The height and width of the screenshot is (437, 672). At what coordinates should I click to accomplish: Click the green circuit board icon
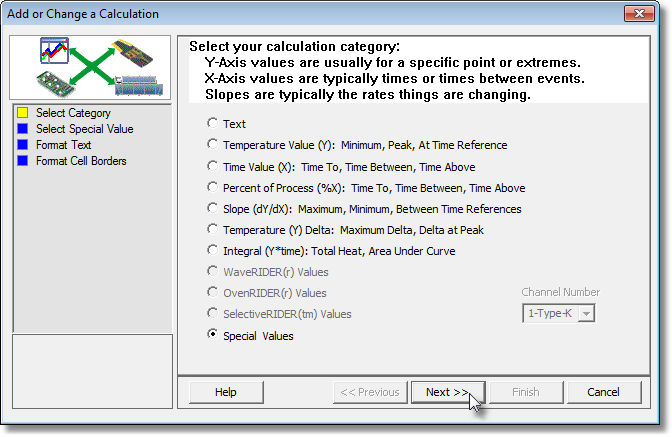[56, 84]
